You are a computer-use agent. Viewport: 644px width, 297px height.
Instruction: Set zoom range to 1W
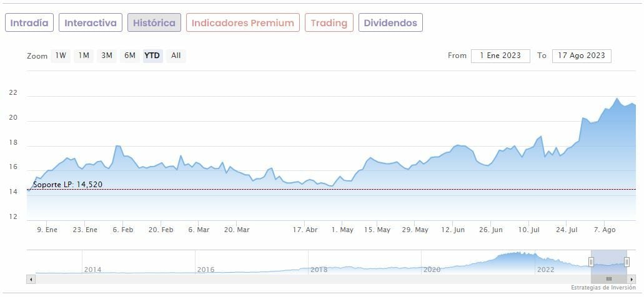pyautogui.click(x=61, y=56)
